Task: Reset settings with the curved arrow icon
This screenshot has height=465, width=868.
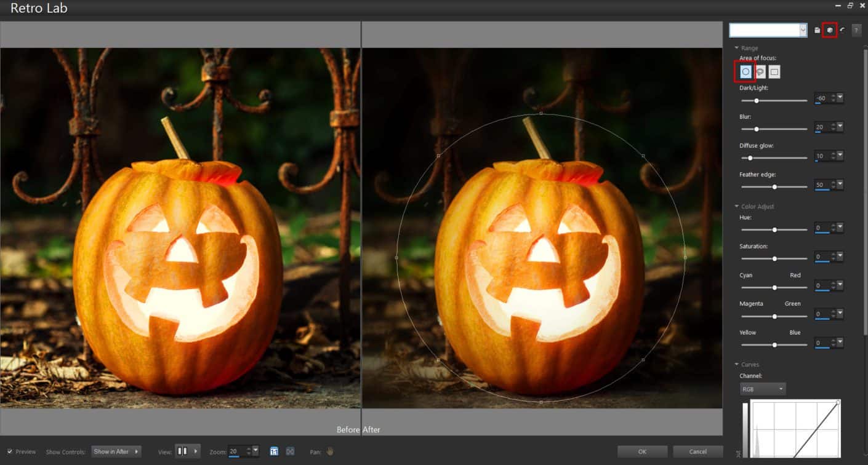Action: (842, 30)
